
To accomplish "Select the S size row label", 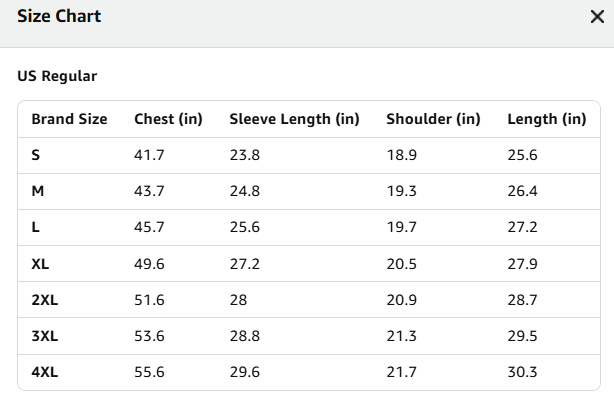I will tap(36, 155).
